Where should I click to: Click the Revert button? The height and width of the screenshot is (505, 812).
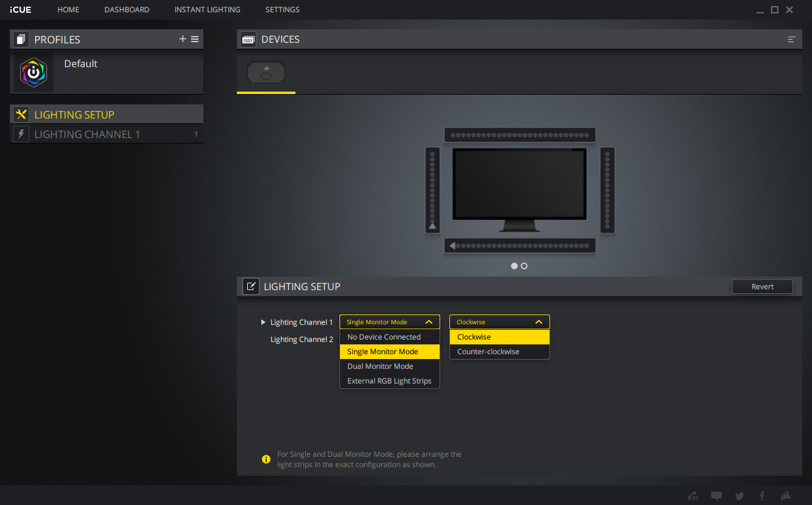pyautogui.click(x=763, y=286)
